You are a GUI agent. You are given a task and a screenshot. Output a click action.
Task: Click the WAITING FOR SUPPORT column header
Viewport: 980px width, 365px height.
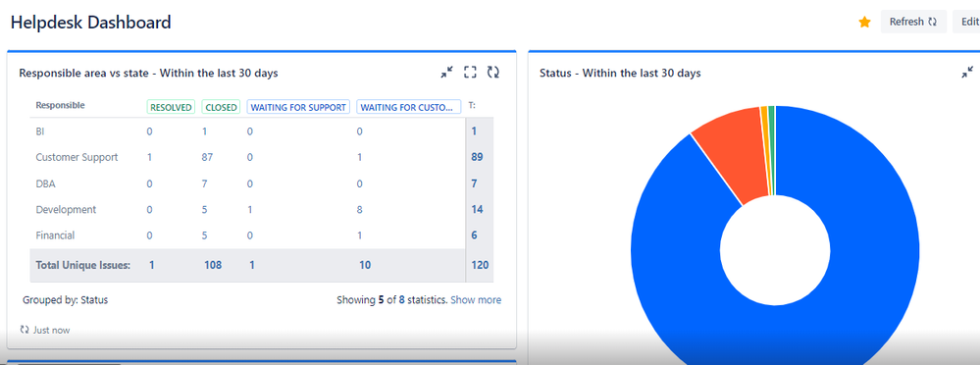click(298, 107)
